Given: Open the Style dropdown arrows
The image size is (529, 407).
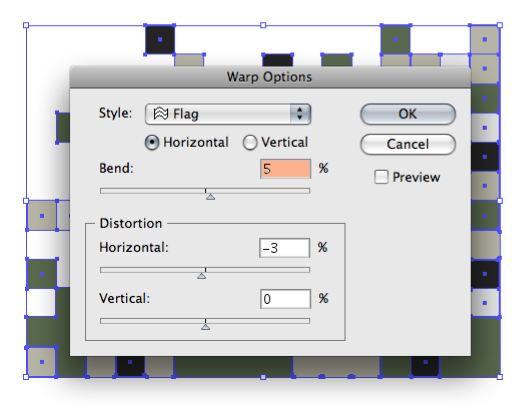Looking at the screenshot, I should tap(300, 114).
